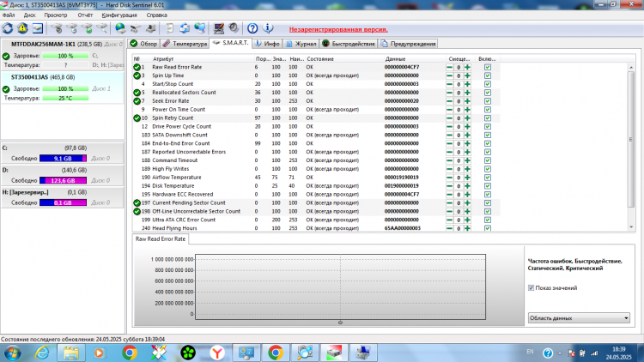
Task: Switch to the Быстродействие tab
Action: [349, 44]
